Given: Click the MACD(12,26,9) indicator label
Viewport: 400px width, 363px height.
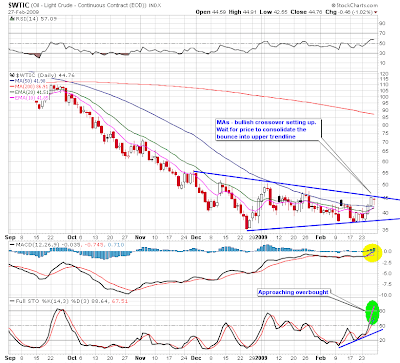Looking at the screenshot, I should [67, 245].
